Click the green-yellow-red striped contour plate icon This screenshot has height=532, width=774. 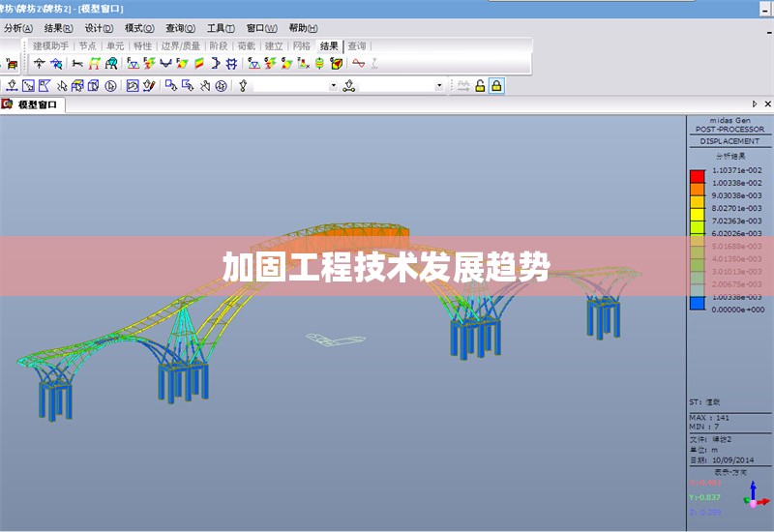point(199,63)
